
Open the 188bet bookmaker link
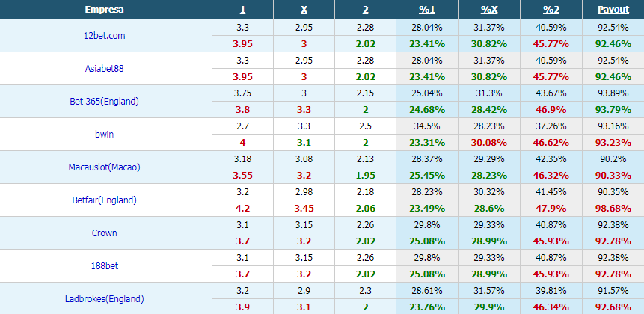tap(104, 265)
